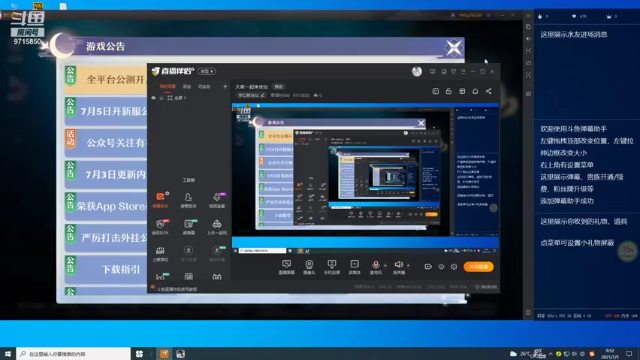Open emulator user account icon in title bar
This screenshot has height=360, width=640.
click(x=453, y=15)
